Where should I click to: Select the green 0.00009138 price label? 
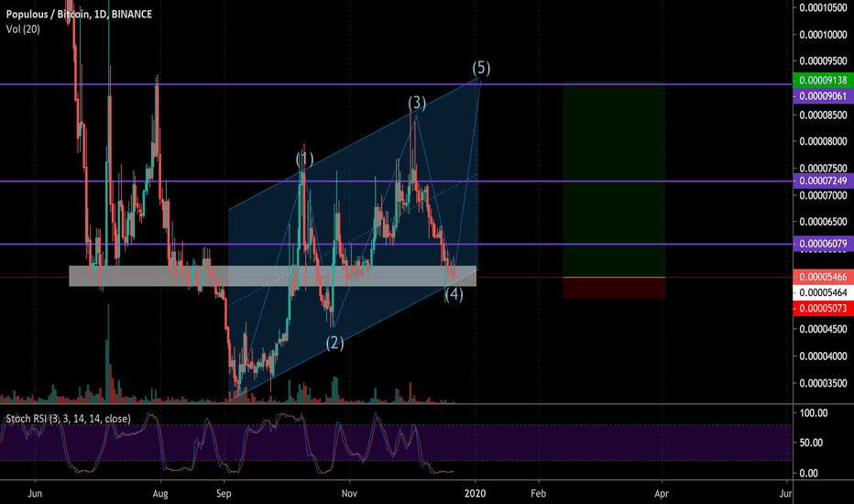pos(823,80)
